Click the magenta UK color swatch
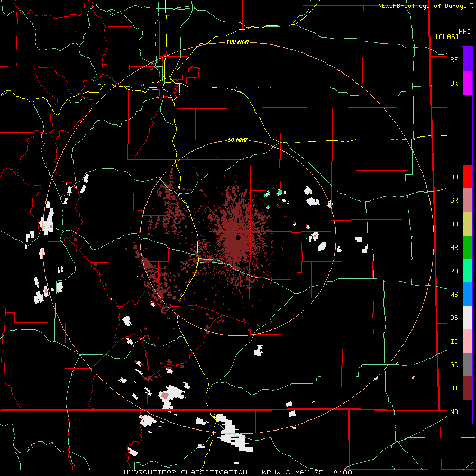476x476 pixels. 467,83
